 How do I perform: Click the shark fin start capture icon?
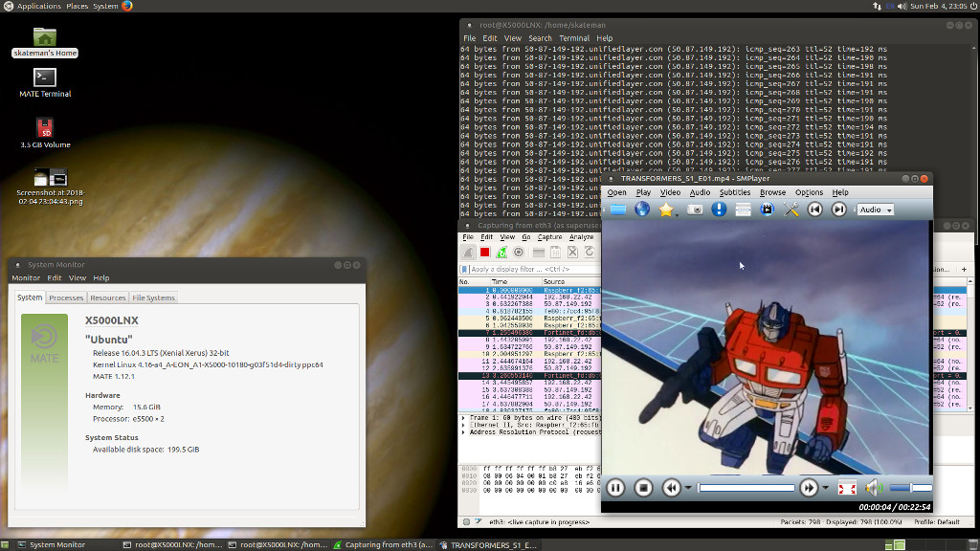coord(468,253)
